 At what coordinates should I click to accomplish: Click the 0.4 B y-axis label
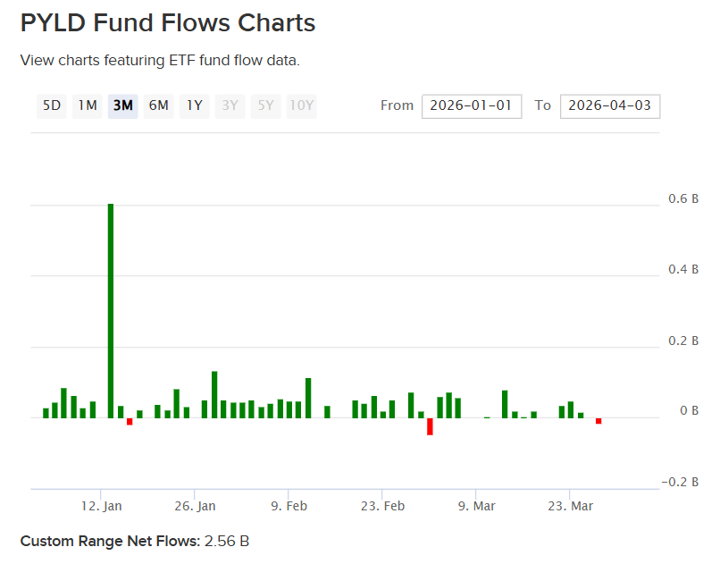pos(683,269)
